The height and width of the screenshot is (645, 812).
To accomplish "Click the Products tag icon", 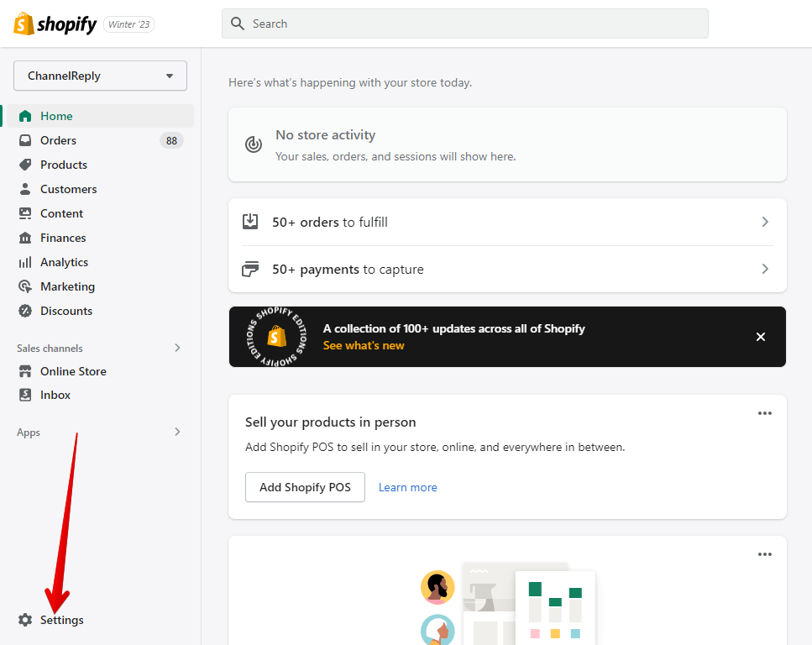I will [x=25, y=165].
